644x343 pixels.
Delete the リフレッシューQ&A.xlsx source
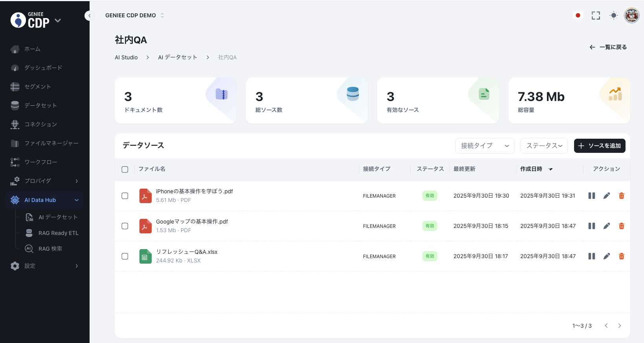(621, 256)
